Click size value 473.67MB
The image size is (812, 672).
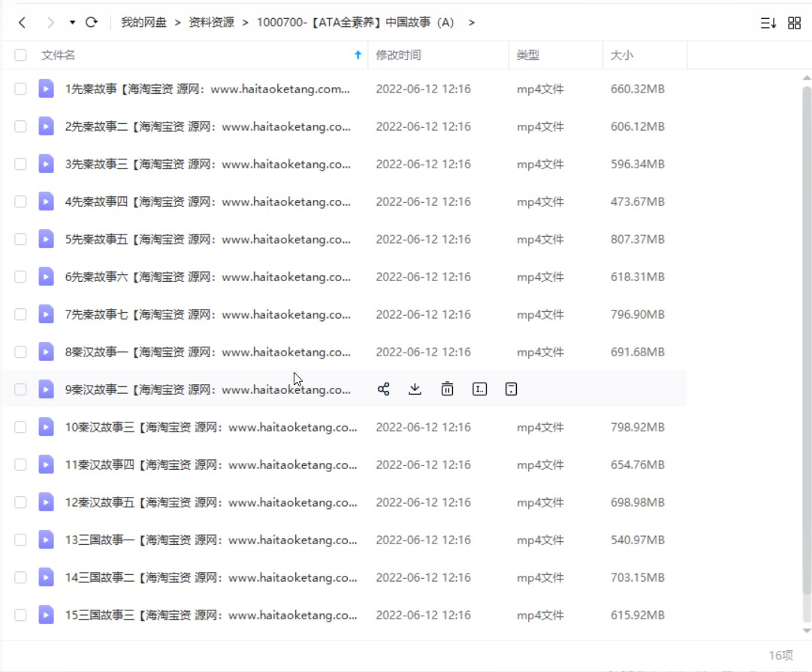(638, 201)
